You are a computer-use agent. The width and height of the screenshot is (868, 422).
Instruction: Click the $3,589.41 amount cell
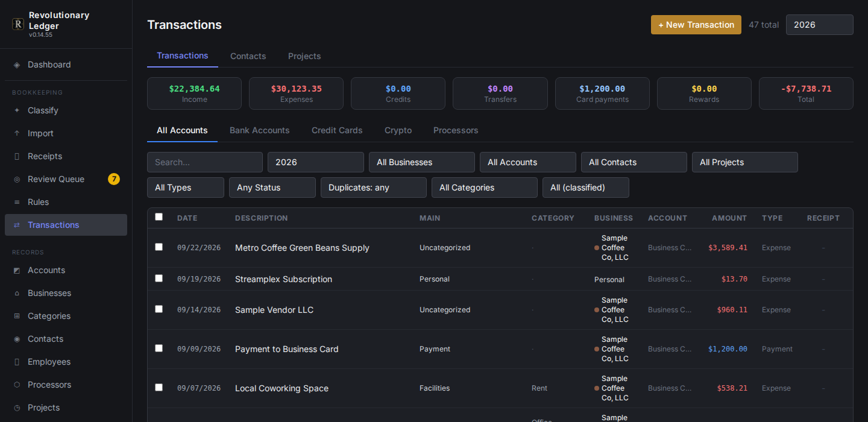728,248
